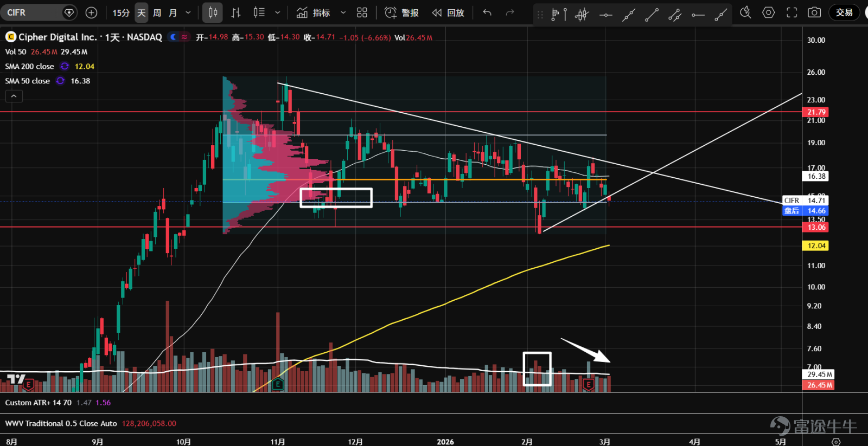Select the trend line drawing tool
The image size is (868, 446).
(652, 15)
